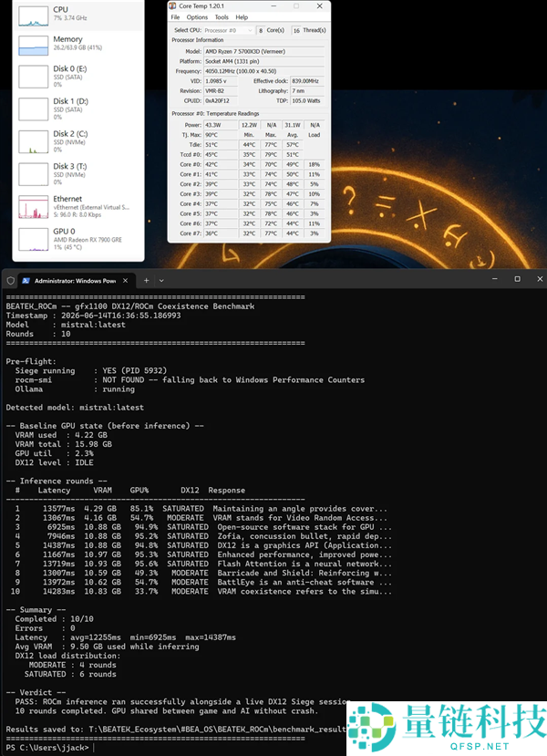The height and width of the screenshot is (756, 547).
Task: Open the Help menu in Core Temp
Action: pyautogui.click(x=242, y=17)
